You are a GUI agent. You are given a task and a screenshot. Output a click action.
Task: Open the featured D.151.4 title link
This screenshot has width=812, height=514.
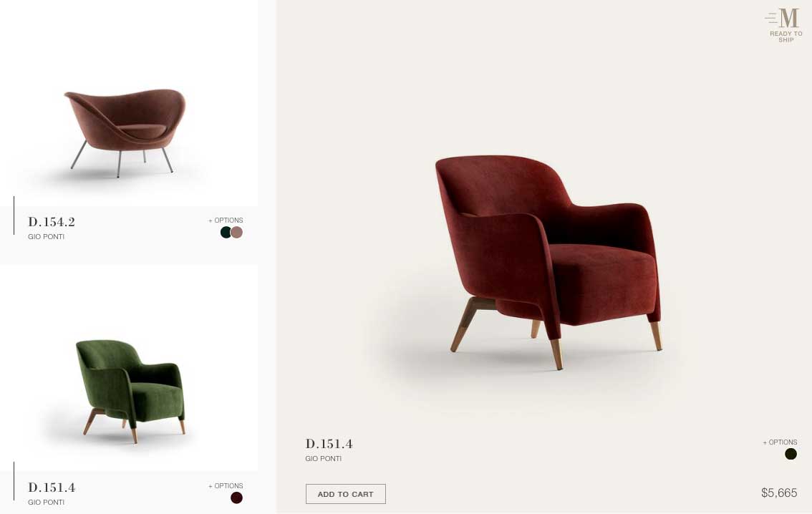[x=329, y=444]
